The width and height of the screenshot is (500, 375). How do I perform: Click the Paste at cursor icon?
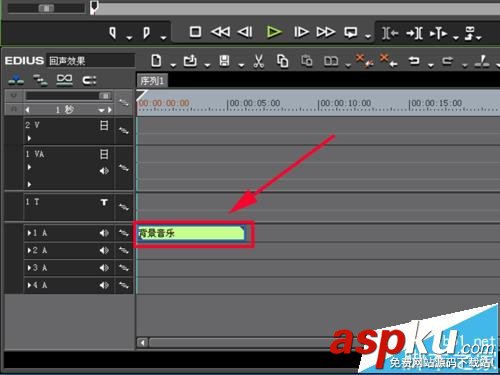307,61
